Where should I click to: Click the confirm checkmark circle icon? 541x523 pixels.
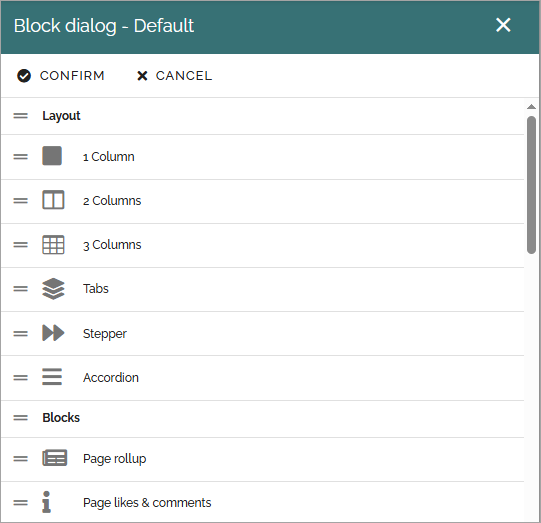click(24, 76)
